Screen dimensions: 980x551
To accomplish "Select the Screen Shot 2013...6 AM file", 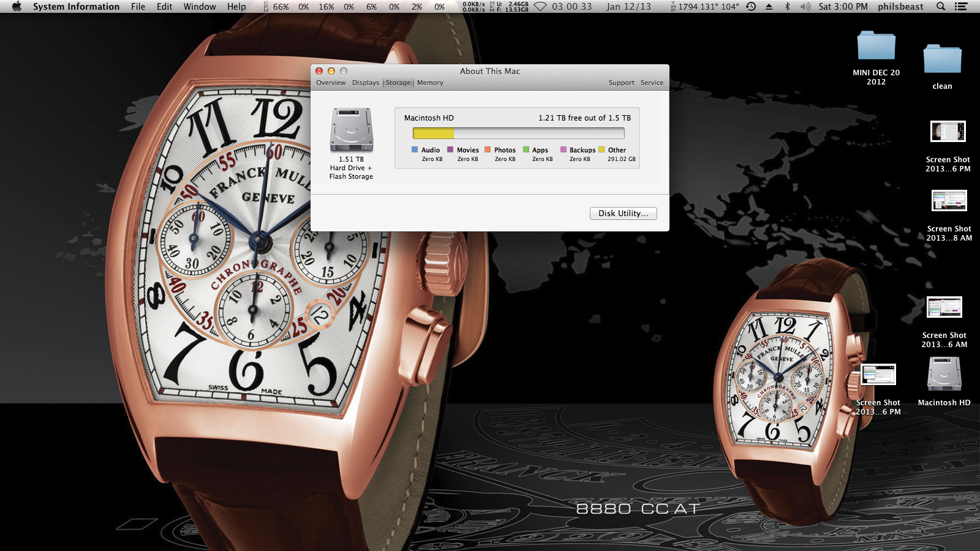I will coord(944,322).
